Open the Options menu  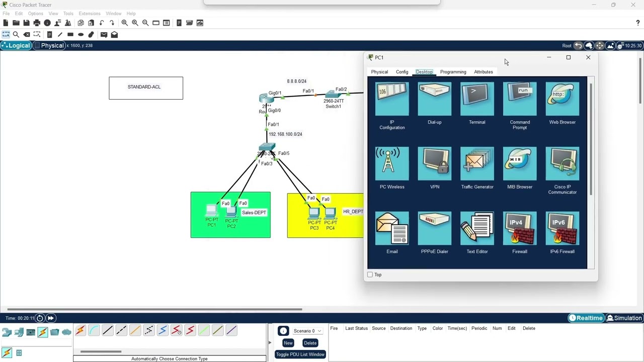coord(35,14)
